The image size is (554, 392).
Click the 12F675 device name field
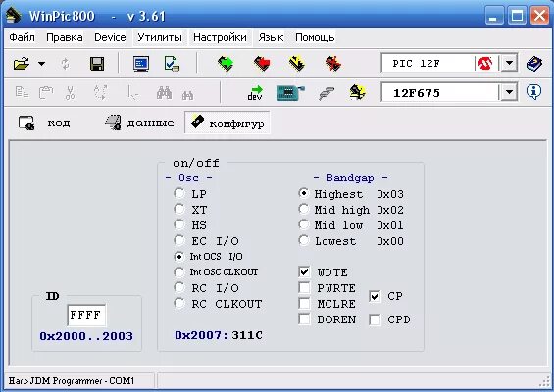tap(440, 93)
